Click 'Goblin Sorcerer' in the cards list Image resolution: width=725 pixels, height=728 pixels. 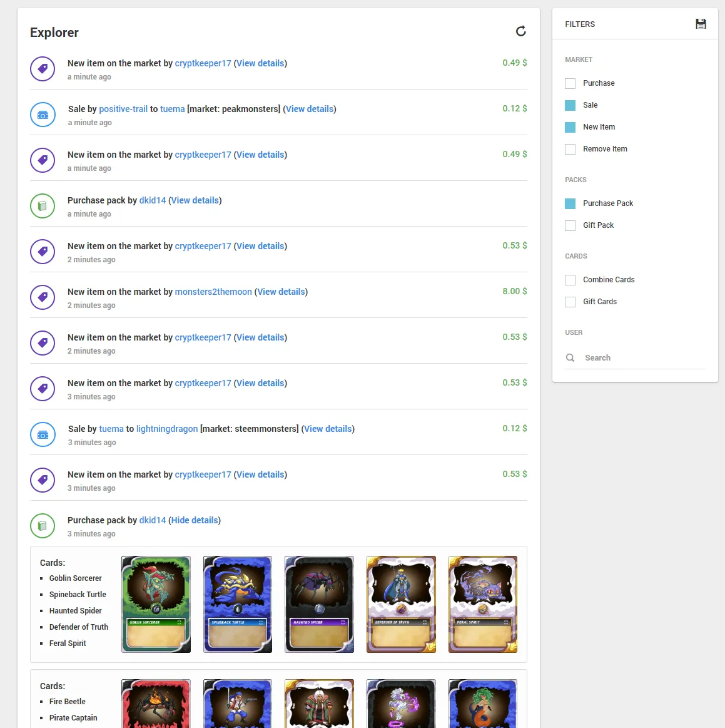click(75, 578)
